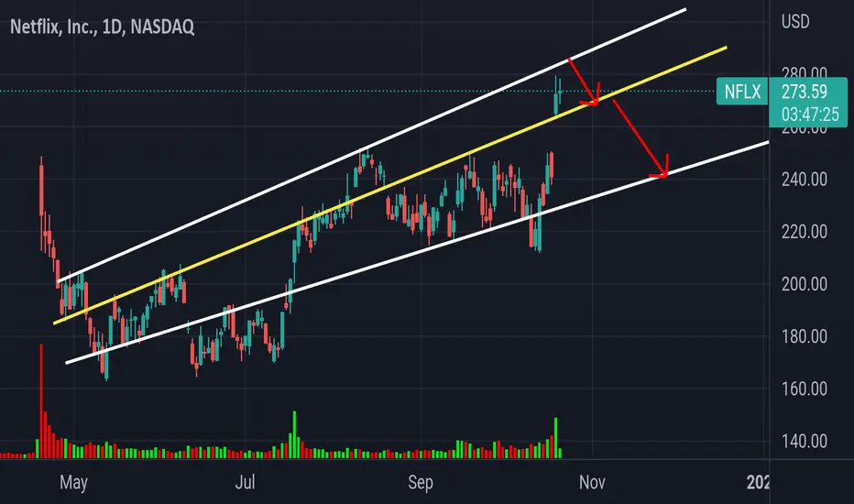Image resolution: width=854 pixels, height=504 pixels.
Task: Click the 240.00 price axis label
Action: tap(805, 180)
